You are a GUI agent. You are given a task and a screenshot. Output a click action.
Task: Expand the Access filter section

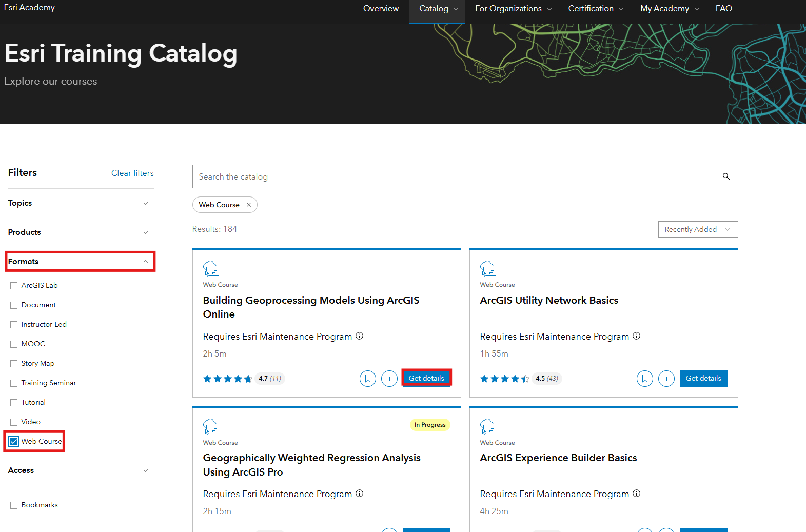[x=81, y=470]
